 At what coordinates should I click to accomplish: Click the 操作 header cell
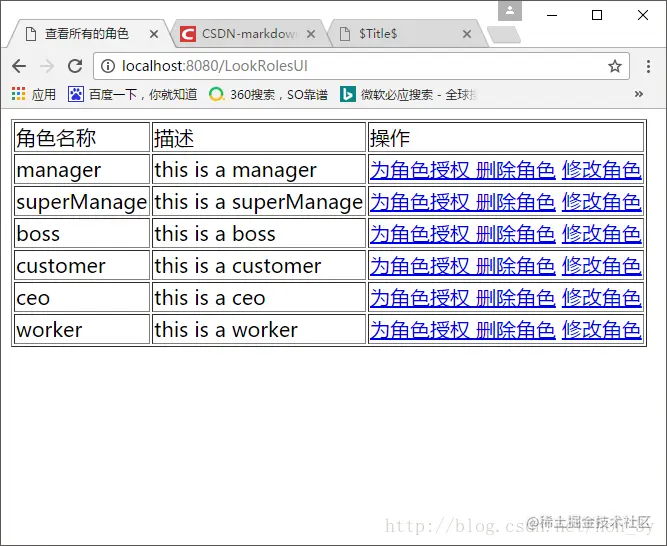pos(506,137)
